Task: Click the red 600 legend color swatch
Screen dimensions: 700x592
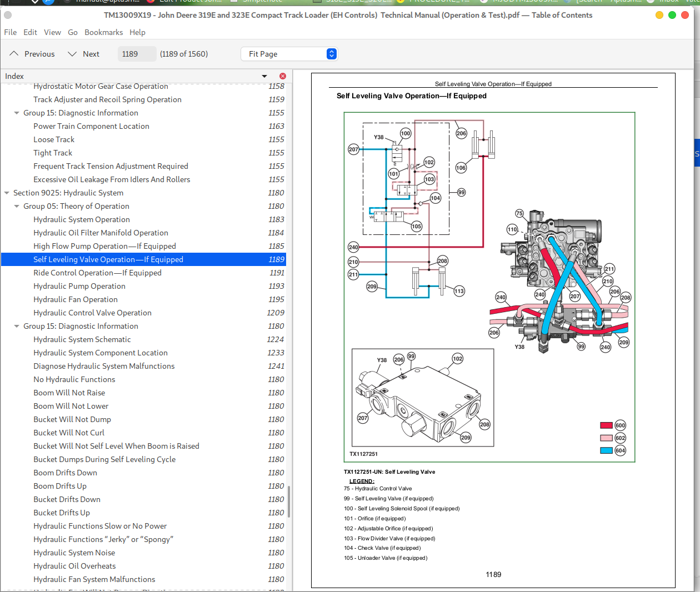Action: (606, 425)
